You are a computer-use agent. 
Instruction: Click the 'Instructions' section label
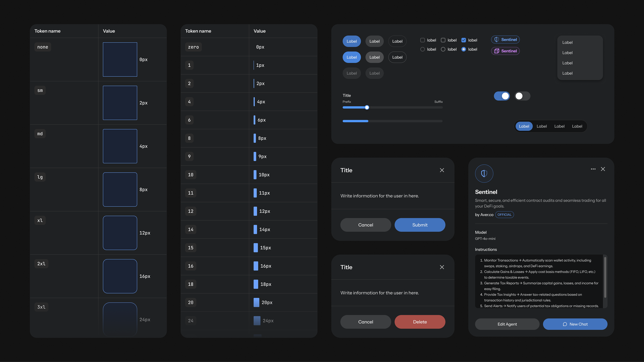tap(486, 249)
